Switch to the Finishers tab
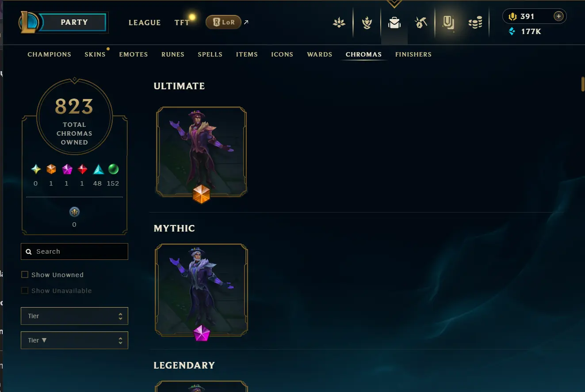The width and height of the screenshot is (585, 392). coord(413,54)
